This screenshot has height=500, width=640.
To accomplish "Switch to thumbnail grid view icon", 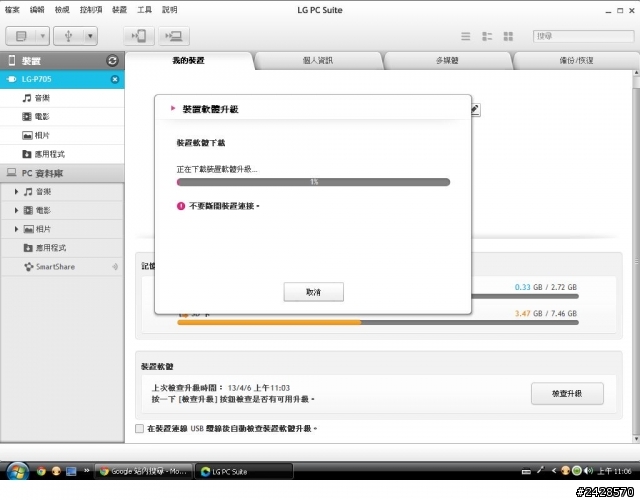I will 508,36.
